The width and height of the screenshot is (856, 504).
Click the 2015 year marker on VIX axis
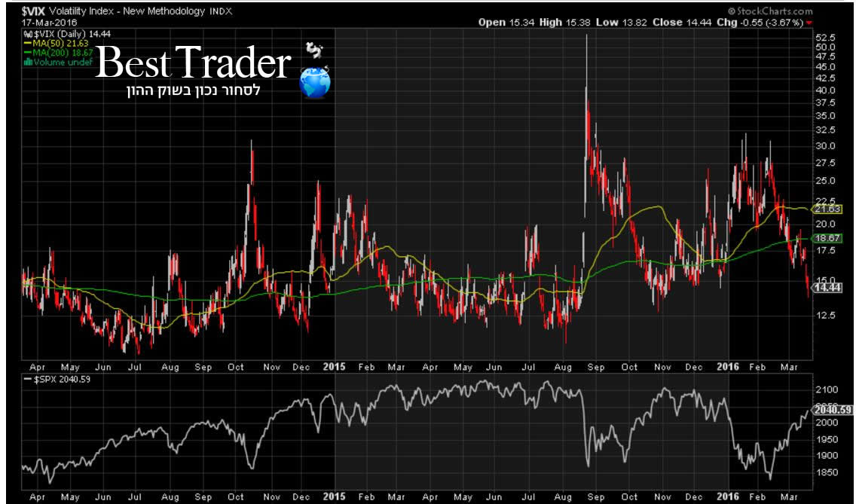tap(333, 367)
